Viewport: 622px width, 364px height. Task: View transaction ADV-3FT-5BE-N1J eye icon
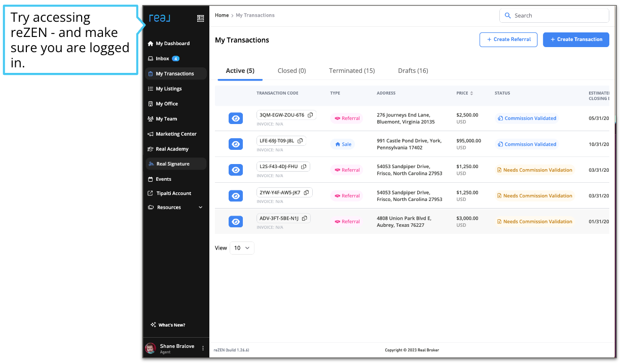click(236, 222)
